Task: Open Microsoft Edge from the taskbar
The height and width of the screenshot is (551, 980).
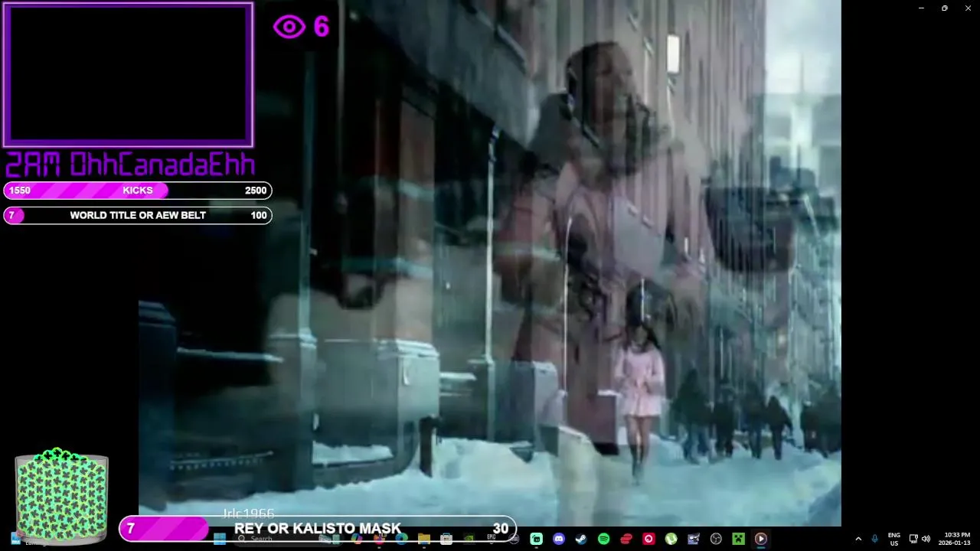Action: click(401, 539)
